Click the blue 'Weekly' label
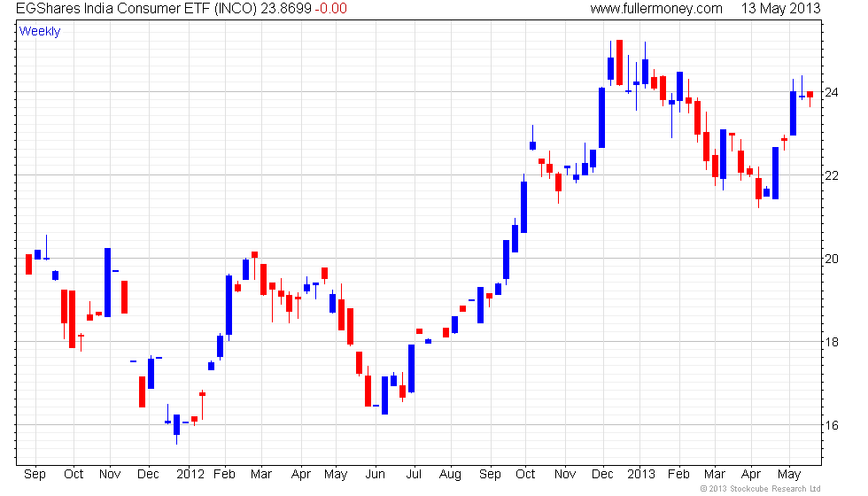 [x=39, y=32]
